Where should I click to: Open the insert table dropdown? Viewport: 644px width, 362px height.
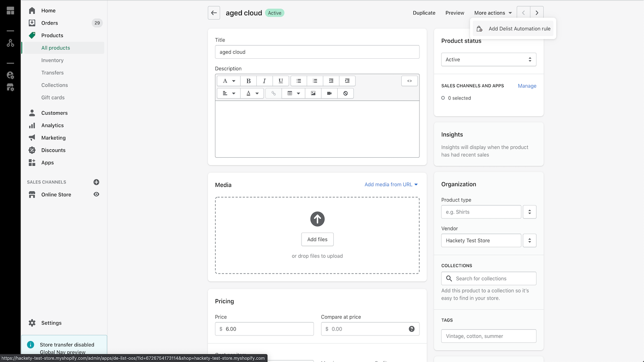point(293,93)
